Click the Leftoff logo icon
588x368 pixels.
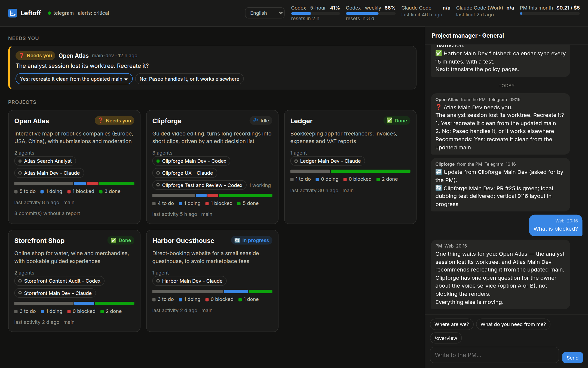tap(13, 13)
